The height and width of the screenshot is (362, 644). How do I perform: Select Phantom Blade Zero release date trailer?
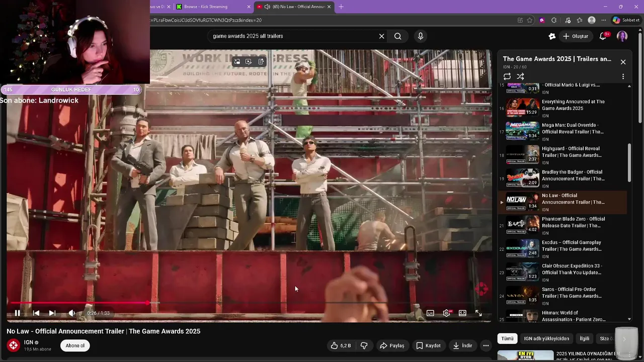pos(562,226)
